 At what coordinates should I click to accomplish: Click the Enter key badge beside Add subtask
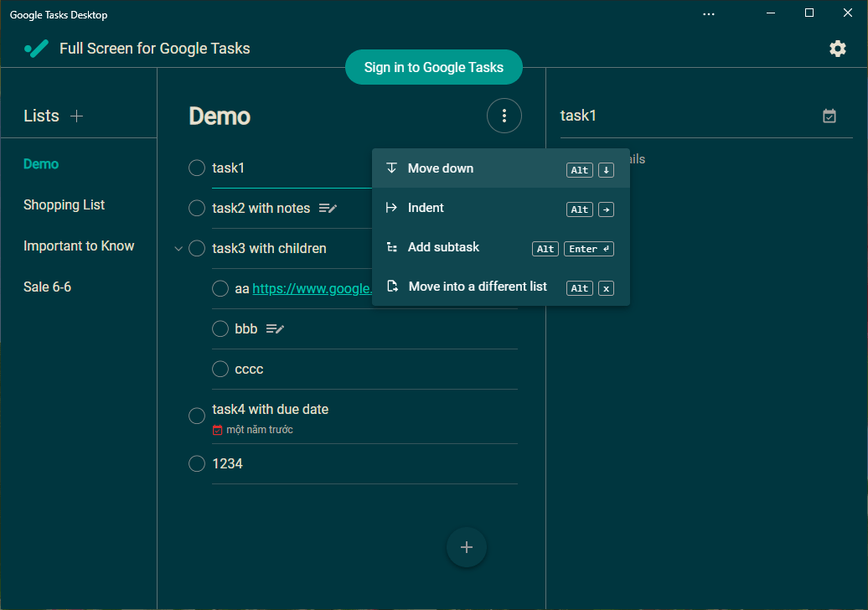point(588,249)
